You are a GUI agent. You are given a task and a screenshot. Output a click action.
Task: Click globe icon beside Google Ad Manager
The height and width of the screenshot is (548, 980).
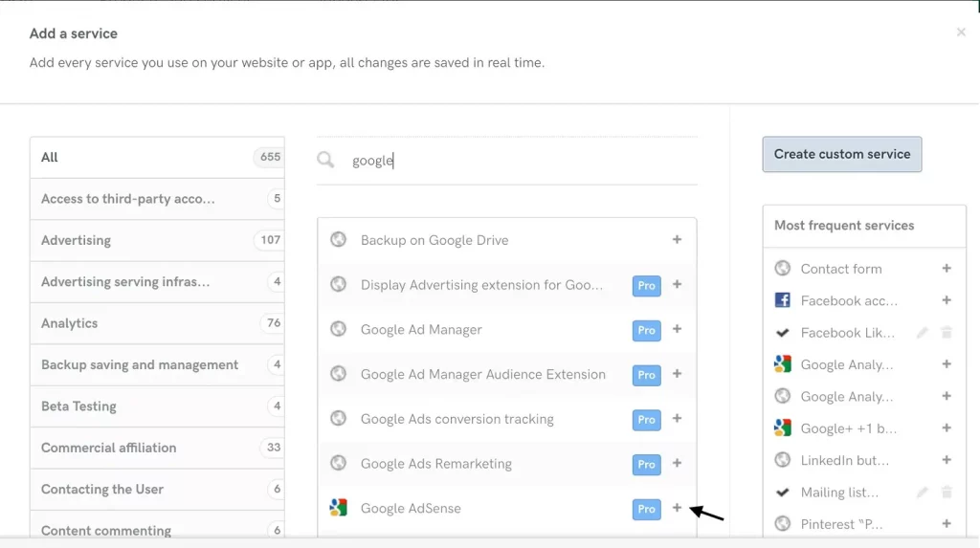(x=338, y=329)
